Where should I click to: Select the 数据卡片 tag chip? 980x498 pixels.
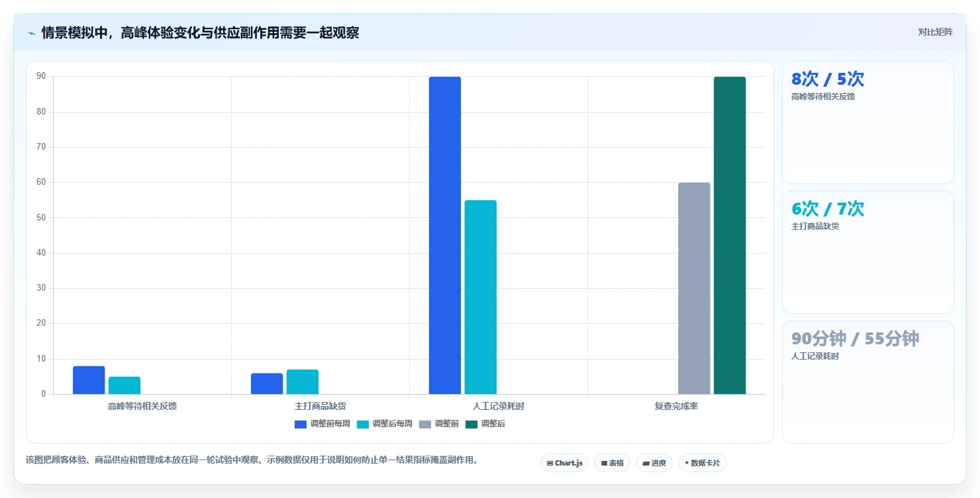[702, 463]
